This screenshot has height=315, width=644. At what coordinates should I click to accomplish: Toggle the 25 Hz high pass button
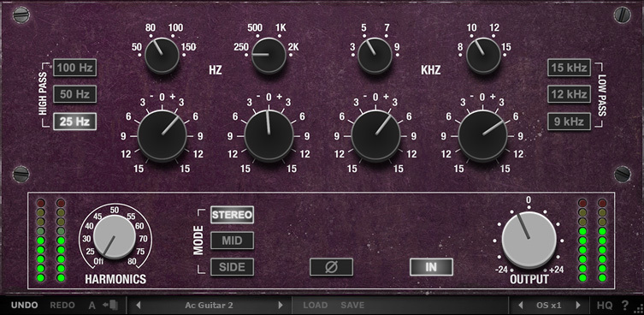tap(74, 122)
